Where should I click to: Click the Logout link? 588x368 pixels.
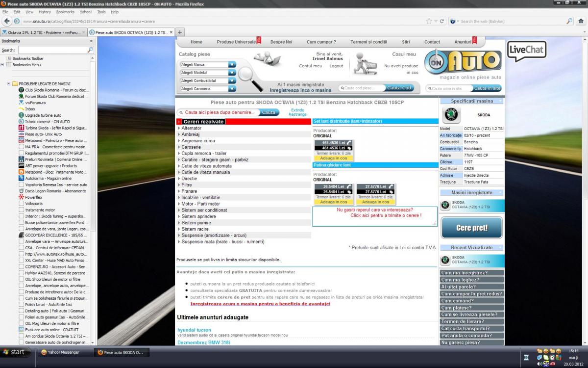[336, 66]
